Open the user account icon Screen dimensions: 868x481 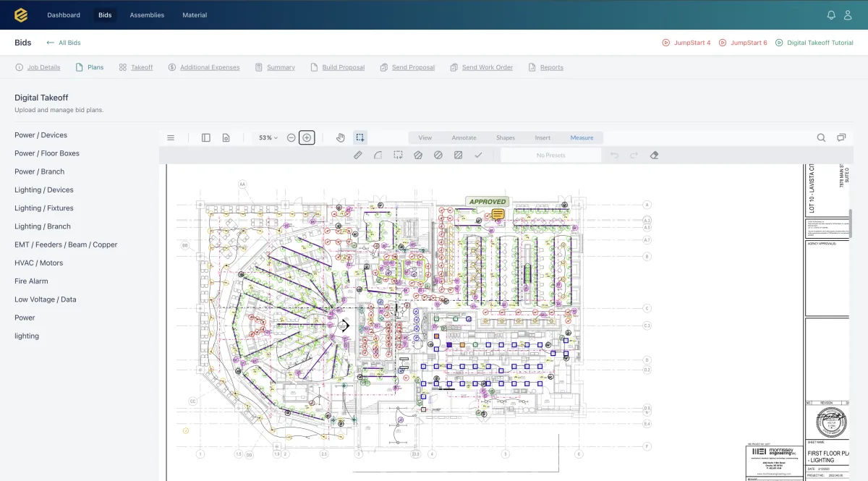[848, 14]
